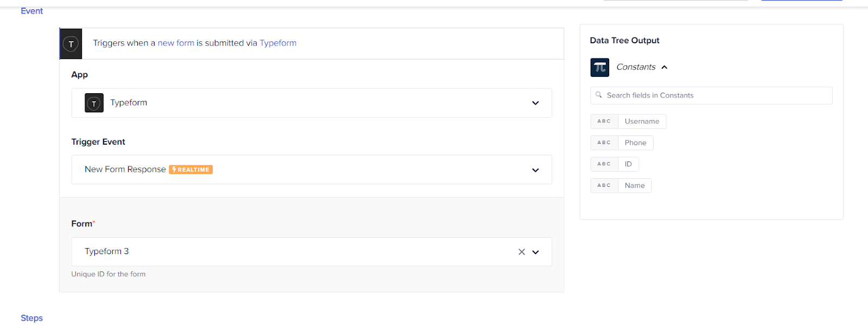Click the Typeform logo in the App dropdown

[94, 103]
